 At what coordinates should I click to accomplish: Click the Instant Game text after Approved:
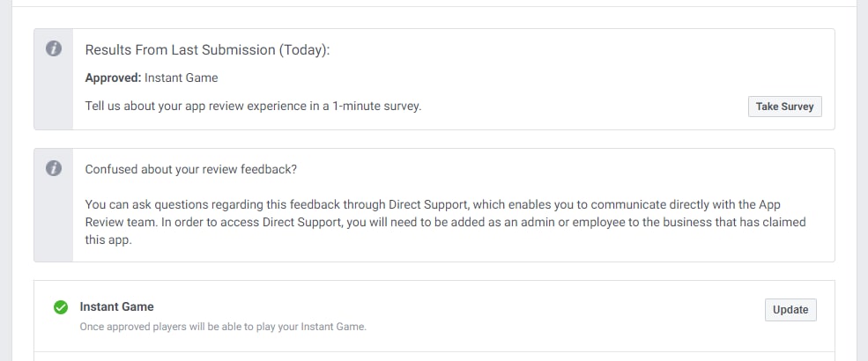click(x=181, y=77)
